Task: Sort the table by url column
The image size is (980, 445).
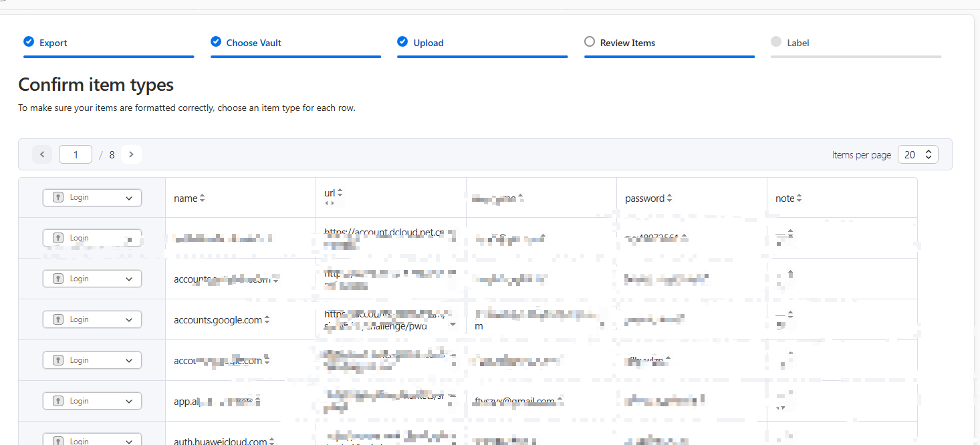Action: click(340, 192)
